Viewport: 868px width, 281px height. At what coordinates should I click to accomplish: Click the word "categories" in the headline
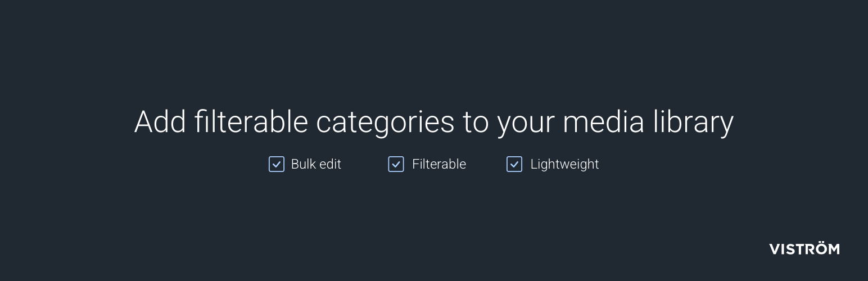click(x=385, y=122)
